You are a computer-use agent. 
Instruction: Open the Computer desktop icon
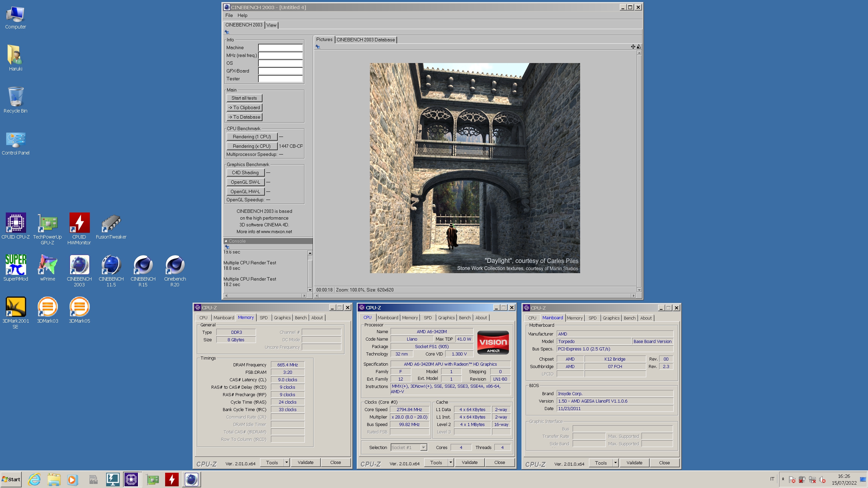[15, 18]
